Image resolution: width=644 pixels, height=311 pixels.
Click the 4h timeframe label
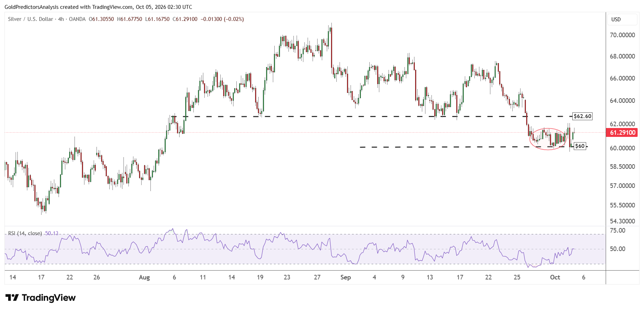pos(61,19)
